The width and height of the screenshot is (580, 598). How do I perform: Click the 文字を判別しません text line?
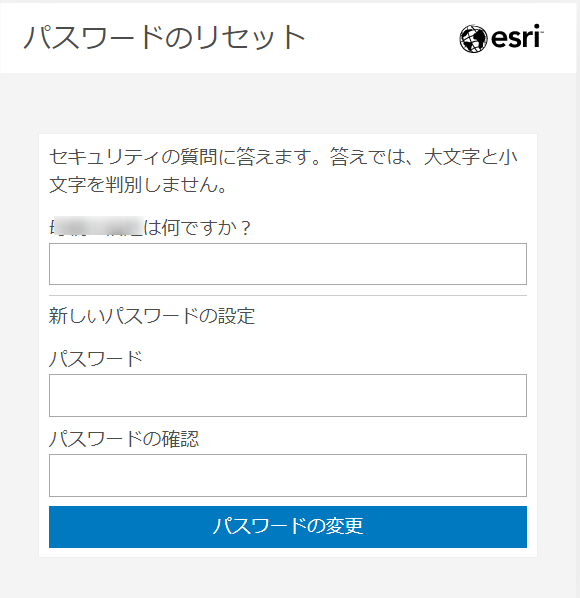pos(138,185)
